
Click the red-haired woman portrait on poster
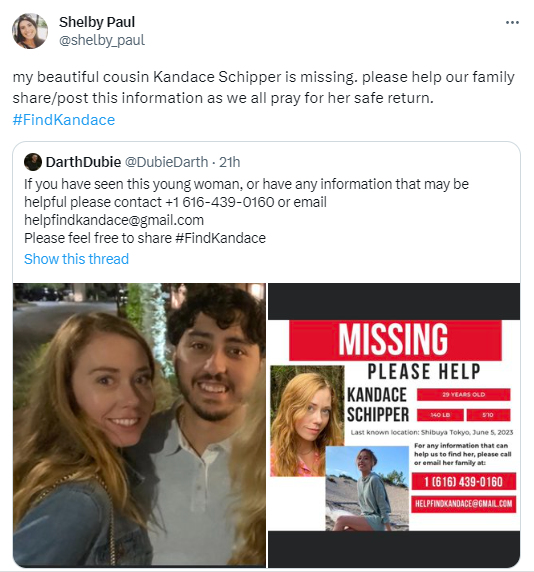pyautogui.click(x=307, y=421)
